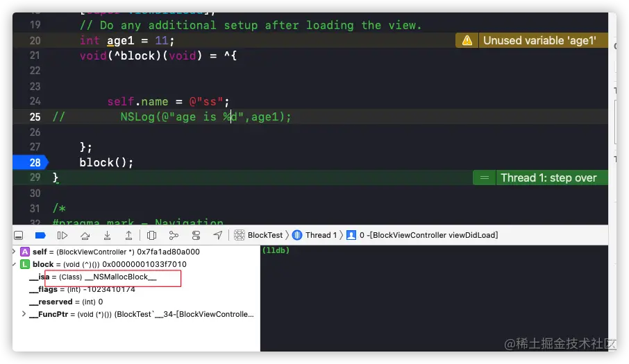Click into the lldb console area

[x=434, y=298]
